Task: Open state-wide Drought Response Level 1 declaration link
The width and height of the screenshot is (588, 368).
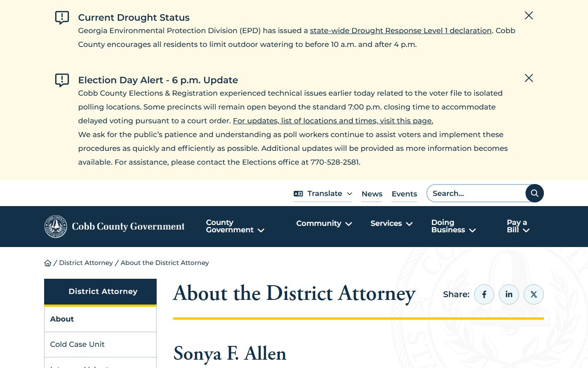Action: point(401,31)
